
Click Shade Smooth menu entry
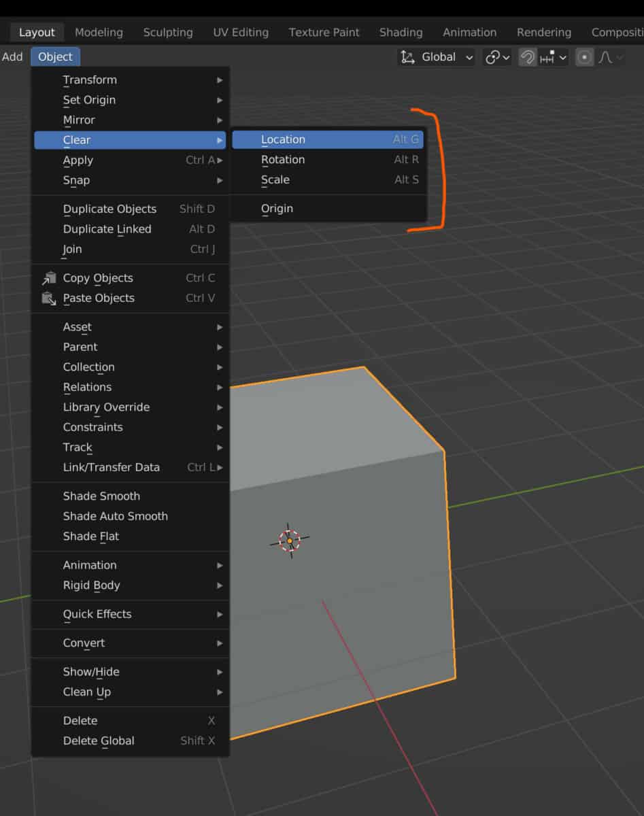102,496
